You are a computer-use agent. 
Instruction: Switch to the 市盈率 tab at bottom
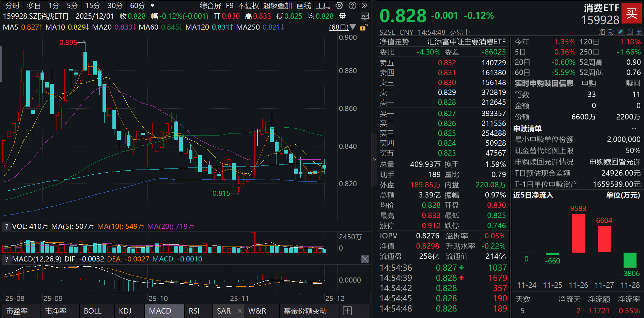[18, 311]
